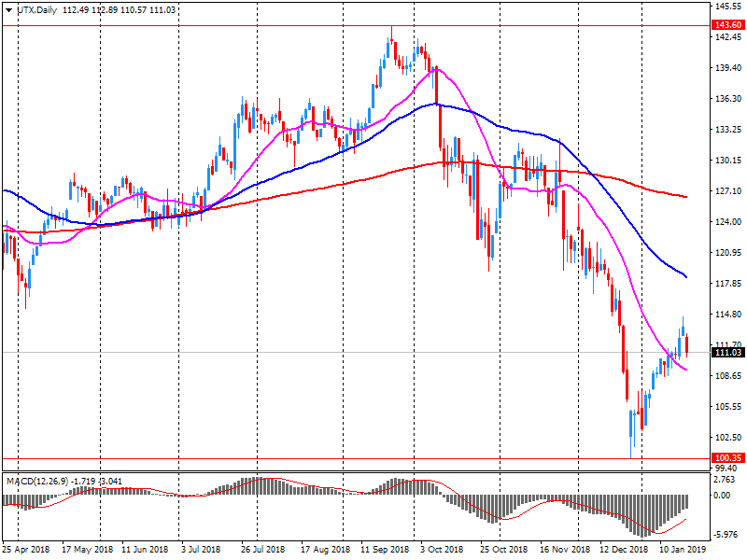Click the 102.50 price scale value
The image size is (747, 560).
(x=729, y=437)
